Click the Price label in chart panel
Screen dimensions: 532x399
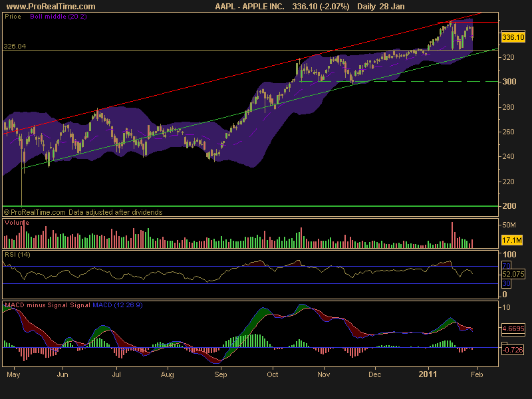13,16
